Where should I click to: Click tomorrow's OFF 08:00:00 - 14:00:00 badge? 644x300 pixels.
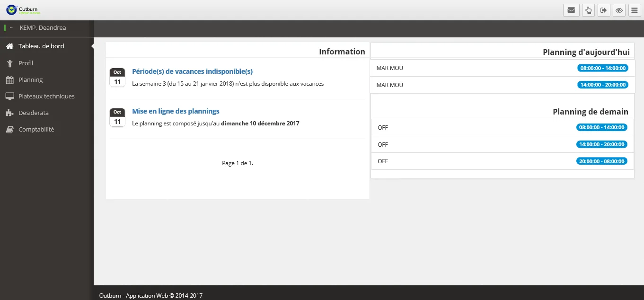(x=602, y=127)
